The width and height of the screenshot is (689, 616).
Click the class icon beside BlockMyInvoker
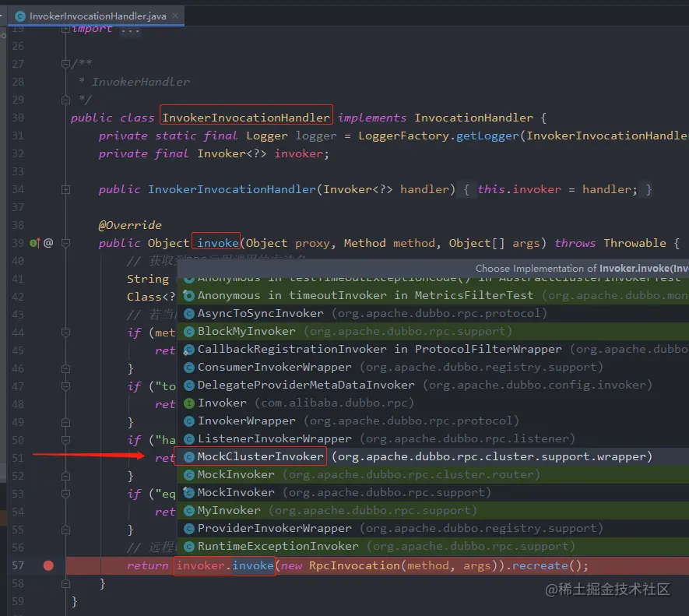189,332
